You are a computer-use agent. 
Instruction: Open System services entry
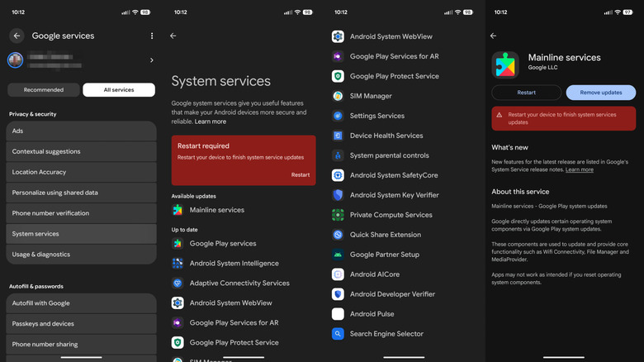tap(81, 234)
